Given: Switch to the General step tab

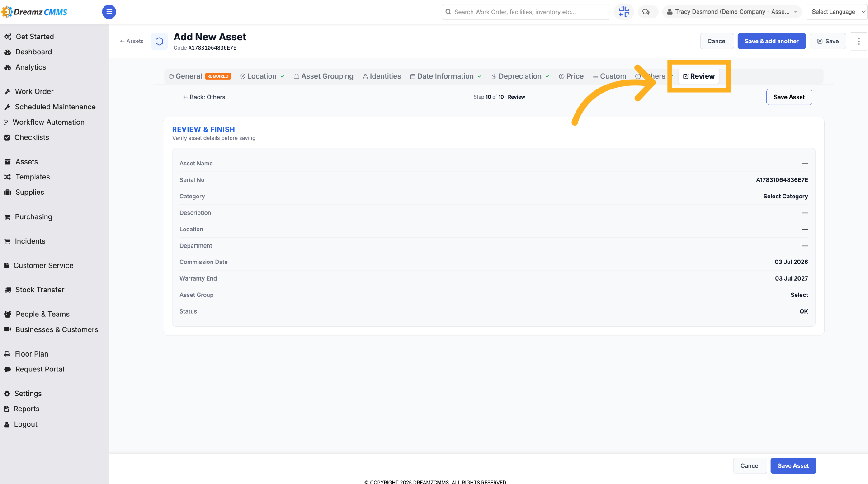Looking at the screenshot, I should [x=199, y=76].
